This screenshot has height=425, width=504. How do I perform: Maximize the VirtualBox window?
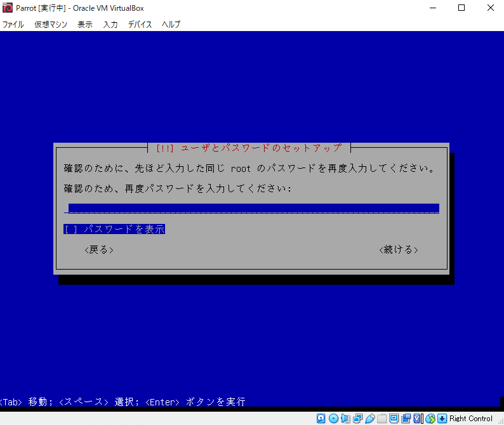[x=461, y=8]
